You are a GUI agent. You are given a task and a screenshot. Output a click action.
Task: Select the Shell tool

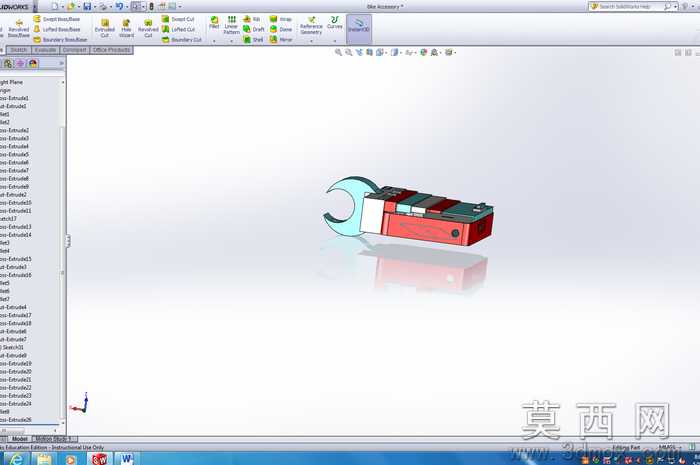coord(253,40)
